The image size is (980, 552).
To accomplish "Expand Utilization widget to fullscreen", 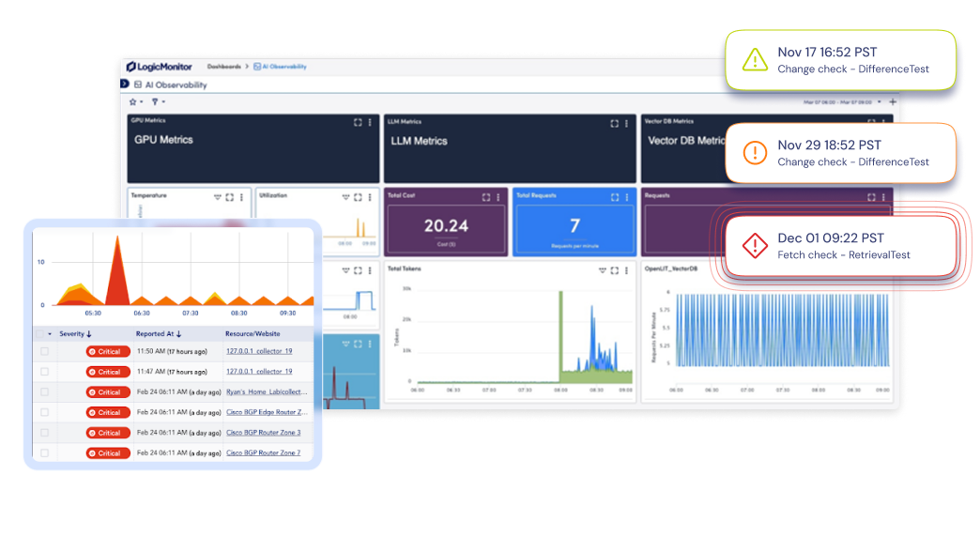I will coord(358,197).
